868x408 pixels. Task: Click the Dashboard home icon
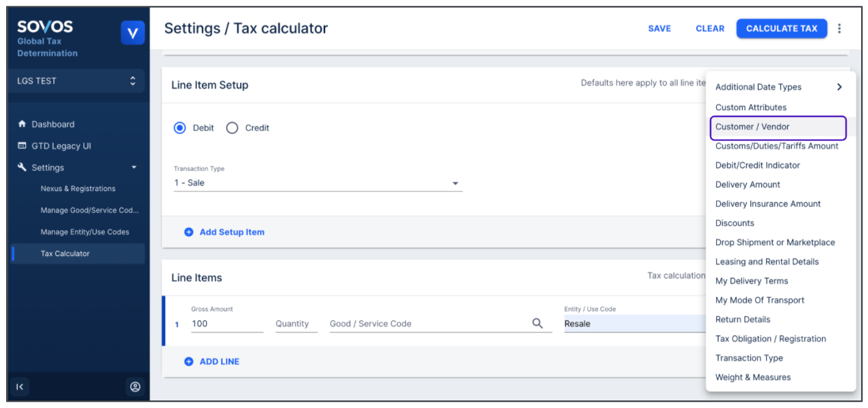pyautogui.click(x=22, y=125)
